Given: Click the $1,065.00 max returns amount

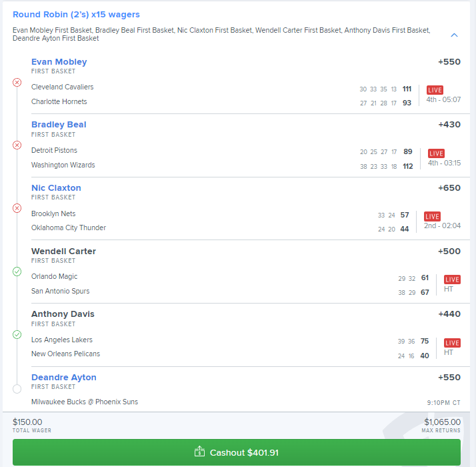Looking at the screenshot, I should click(442, 422).
